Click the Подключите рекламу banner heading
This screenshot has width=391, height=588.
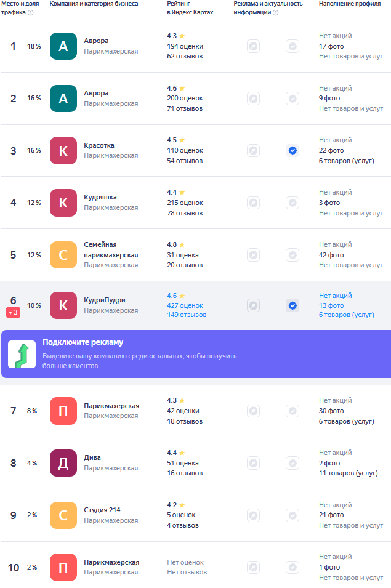pos(83,342)
